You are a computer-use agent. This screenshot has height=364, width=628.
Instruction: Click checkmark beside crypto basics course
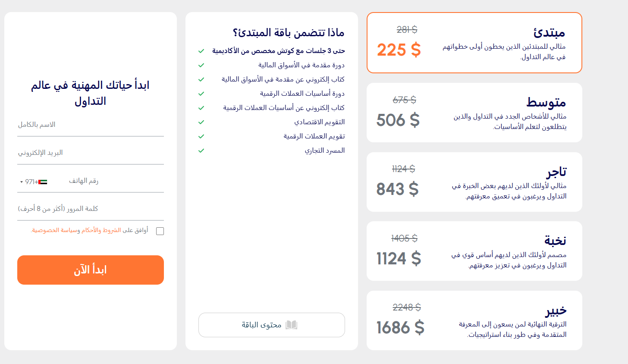point(201,94)
